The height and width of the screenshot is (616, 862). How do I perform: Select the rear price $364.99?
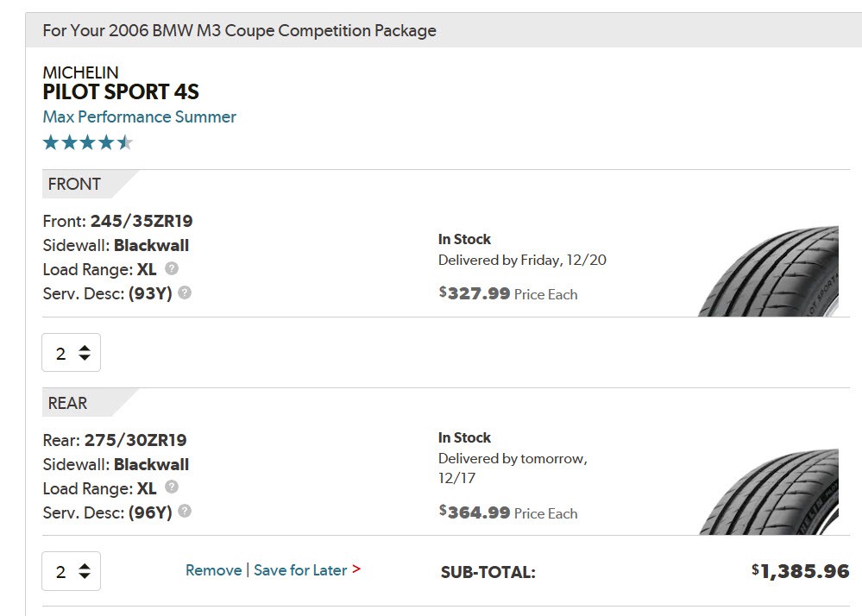(475, 512)
